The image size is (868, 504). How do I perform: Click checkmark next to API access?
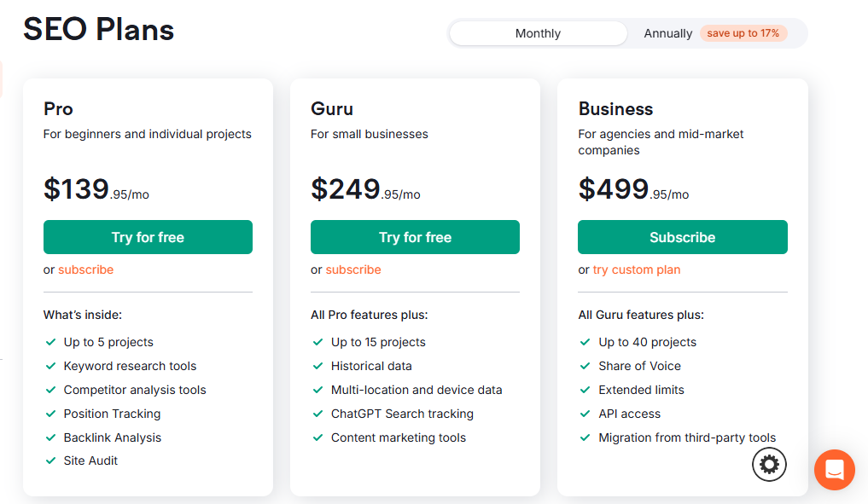tap(585, 414)
